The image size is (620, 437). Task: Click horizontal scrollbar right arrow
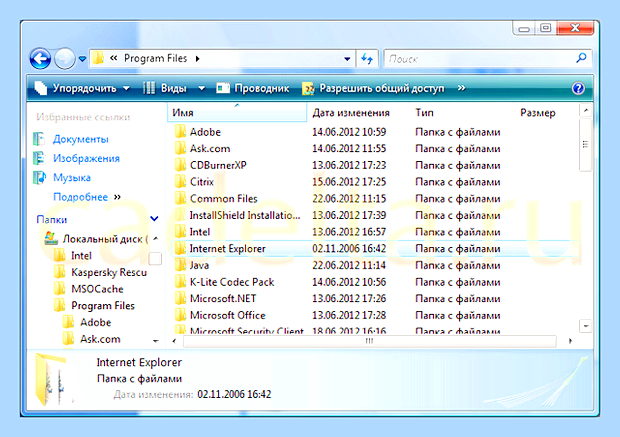pos(570,341)
